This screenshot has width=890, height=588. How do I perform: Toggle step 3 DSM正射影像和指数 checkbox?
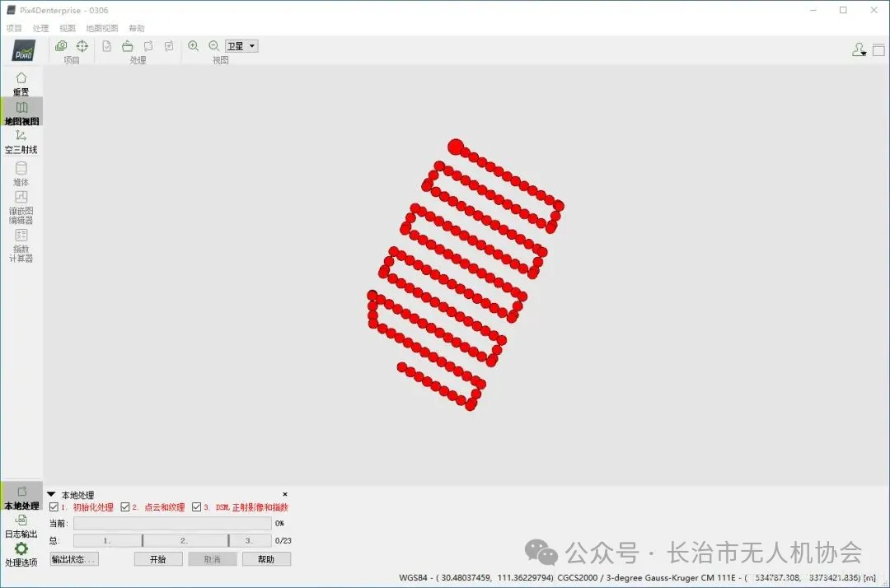click(x=196, y=507)
